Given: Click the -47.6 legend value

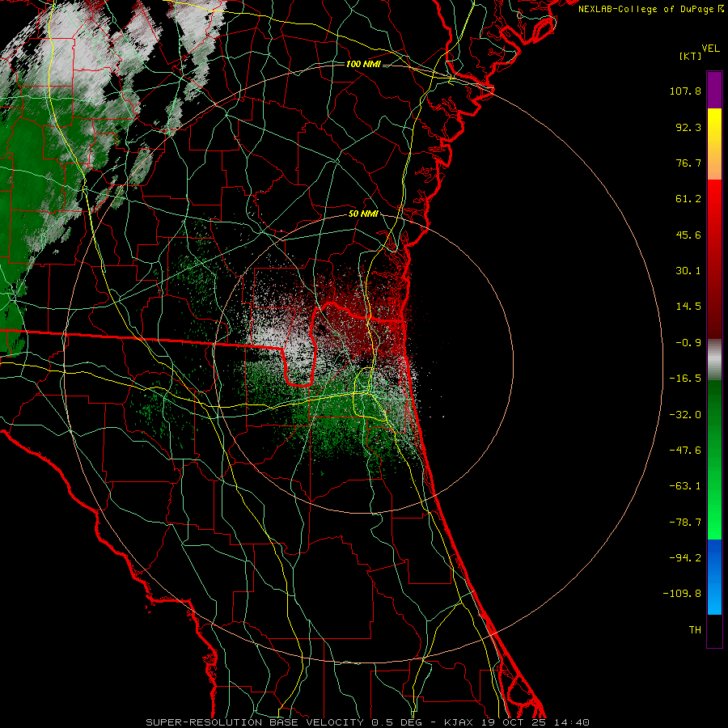Looking at the screenshot, I should coord(685,451).
